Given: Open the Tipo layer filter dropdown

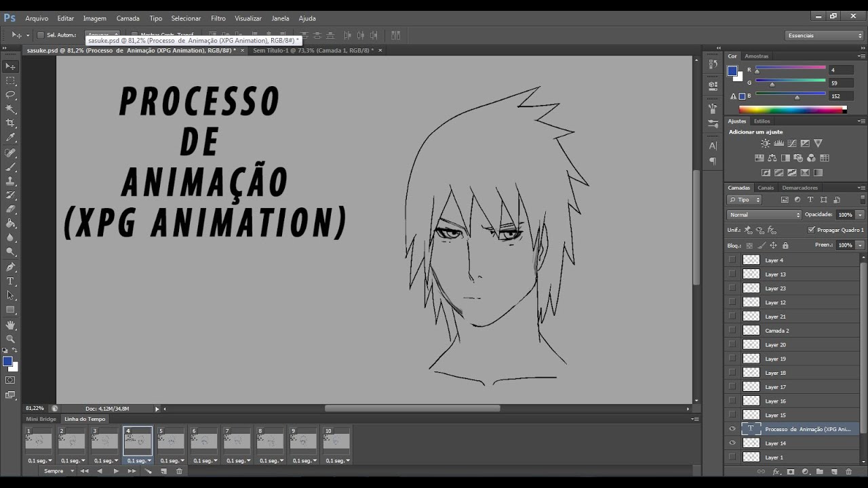Looking at the screenshot, I should pos(745,200).
